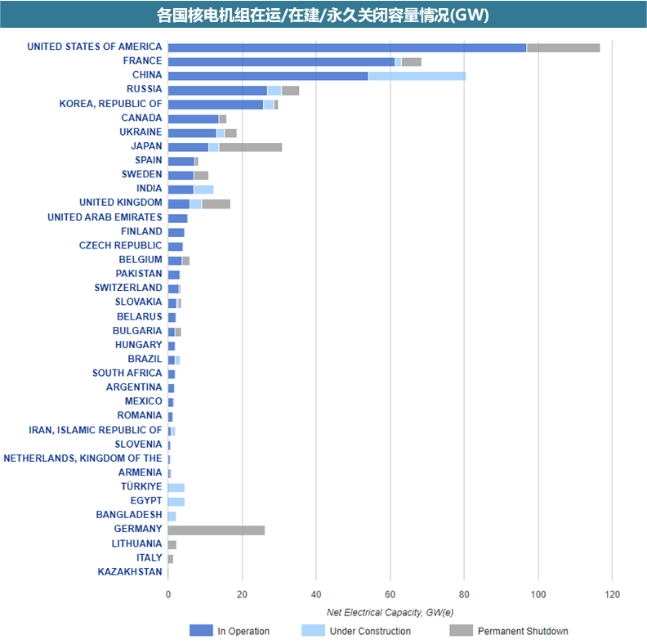Select the USA dark blue in-operation bar

(x=347, y=47)
